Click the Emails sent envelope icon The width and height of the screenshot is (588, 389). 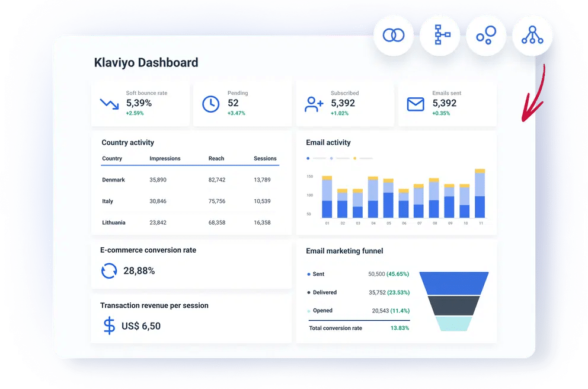(416, 104)
